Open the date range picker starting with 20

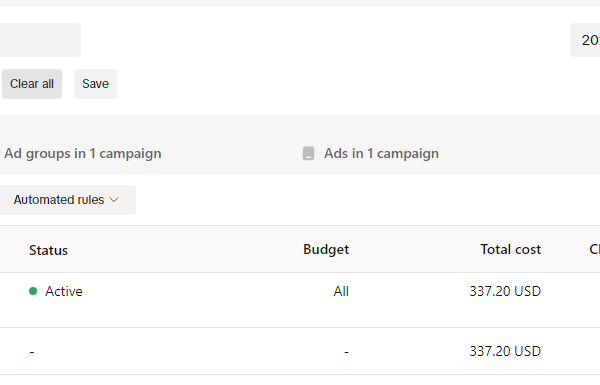(585, 40)
